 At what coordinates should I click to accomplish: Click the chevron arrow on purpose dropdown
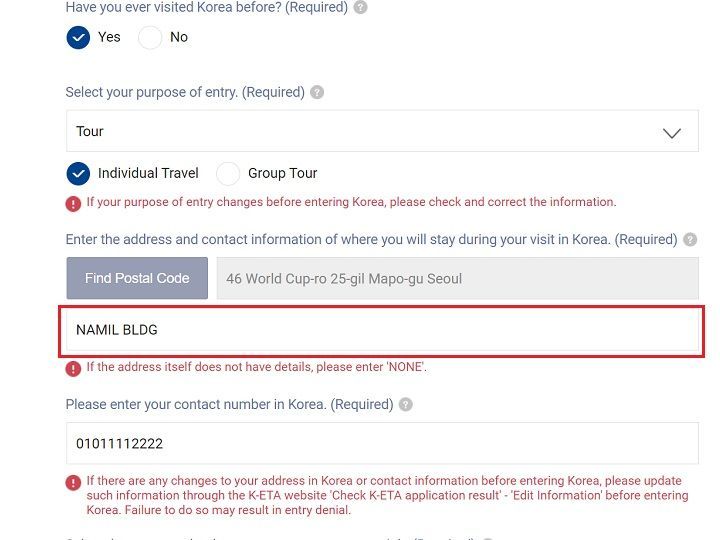pyautogui.click(x=672, y=132)
